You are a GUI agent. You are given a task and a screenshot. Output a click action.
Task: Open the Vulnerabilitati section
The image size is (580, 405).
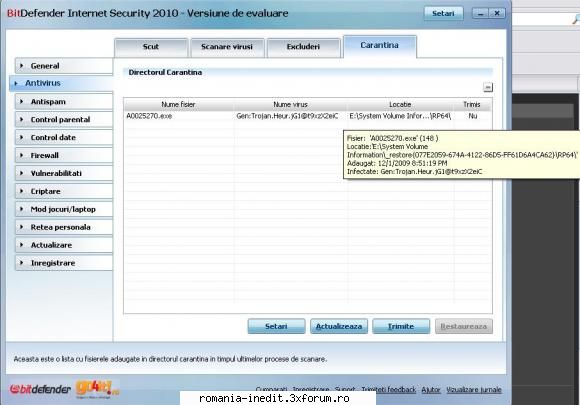click(x=64, y=173)
